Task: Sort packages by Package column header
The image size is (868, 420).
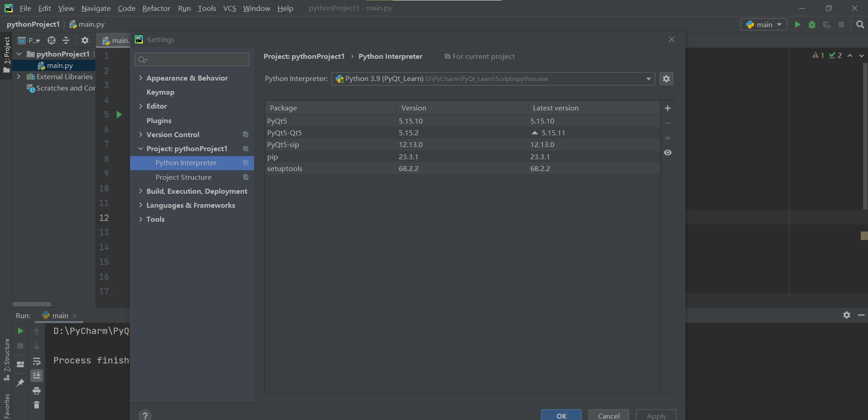Action: tap(331, 108)
